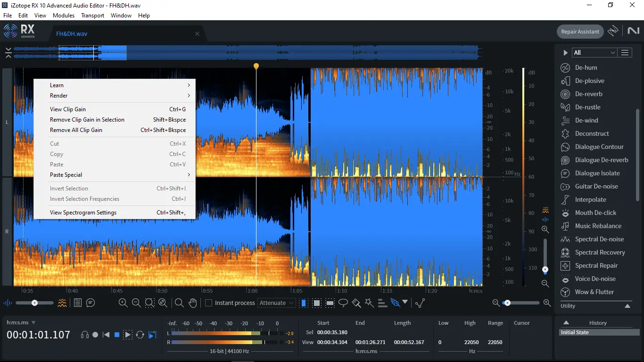The image size is (644, 362).
Task: Toggle the Time selection tool
Action: tap(304, 303)
